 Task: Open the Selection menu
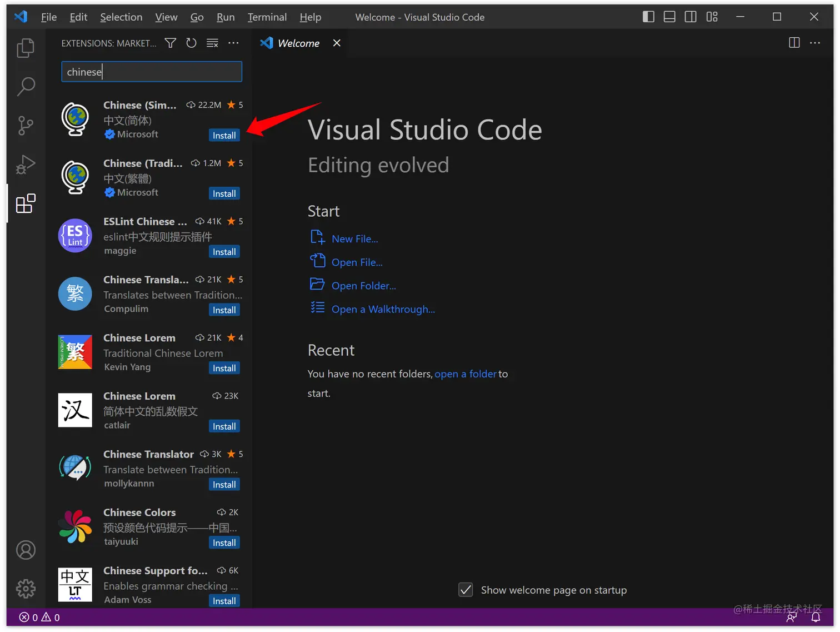(121, 17)
